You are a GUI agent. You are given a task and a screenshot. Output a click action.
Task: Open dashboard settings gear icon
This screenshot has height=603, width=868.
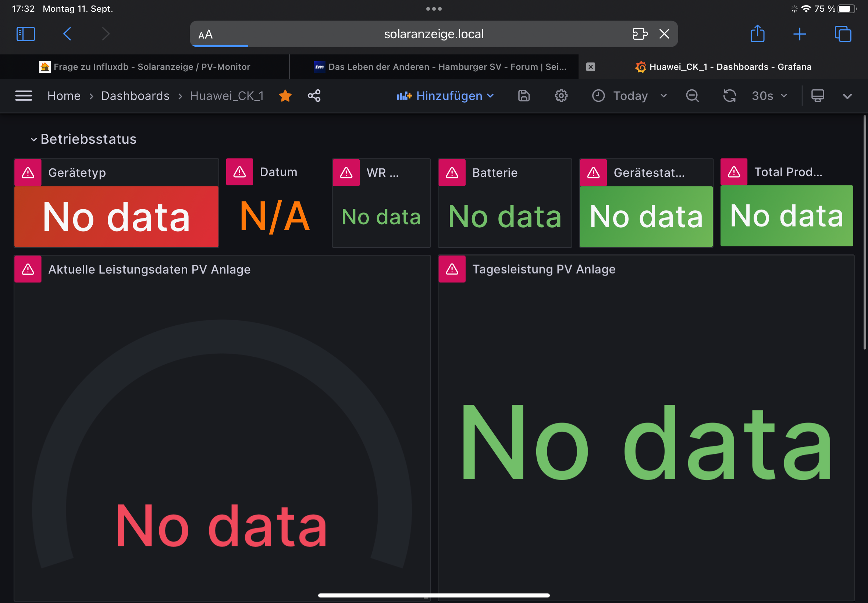[561, 96]
